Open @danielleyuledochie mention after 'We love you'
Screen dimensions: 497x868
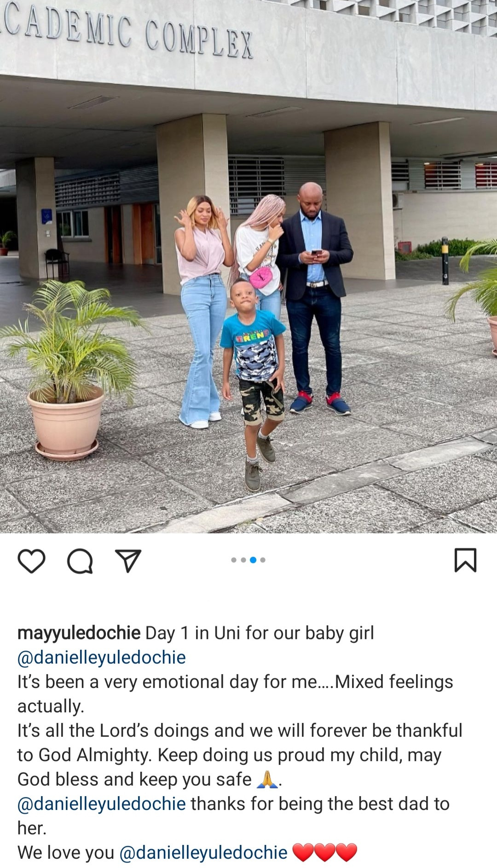pos(203,853)
